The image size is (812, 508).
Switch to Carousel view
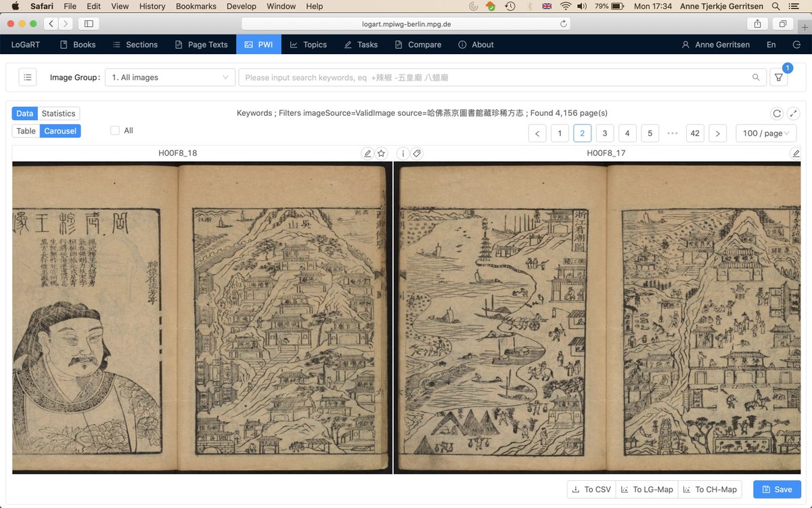60,131
